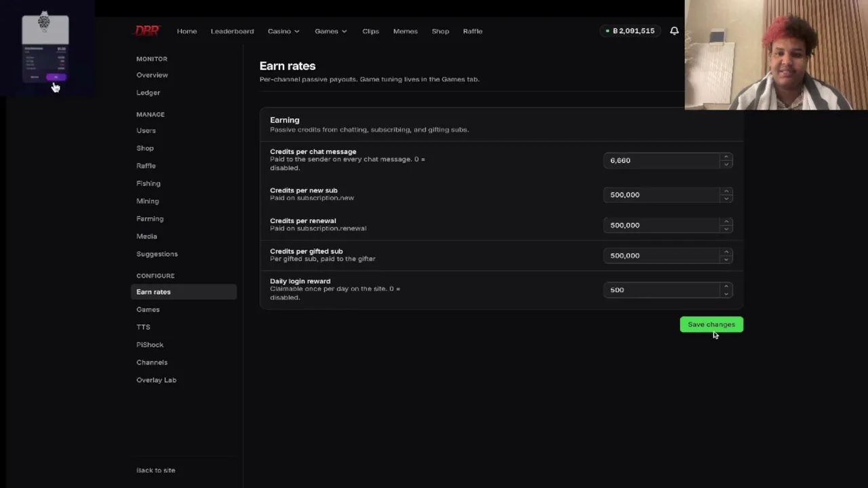868x488 pixels.
Task: Select Earn rates in the sidebar
Action: [184, 291]
